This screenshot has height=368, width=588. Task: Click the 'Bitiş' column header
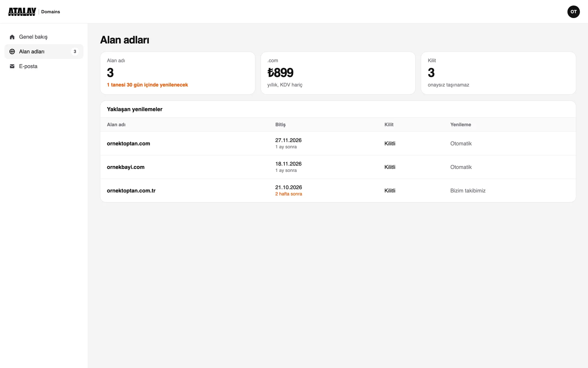coord(280,125)
